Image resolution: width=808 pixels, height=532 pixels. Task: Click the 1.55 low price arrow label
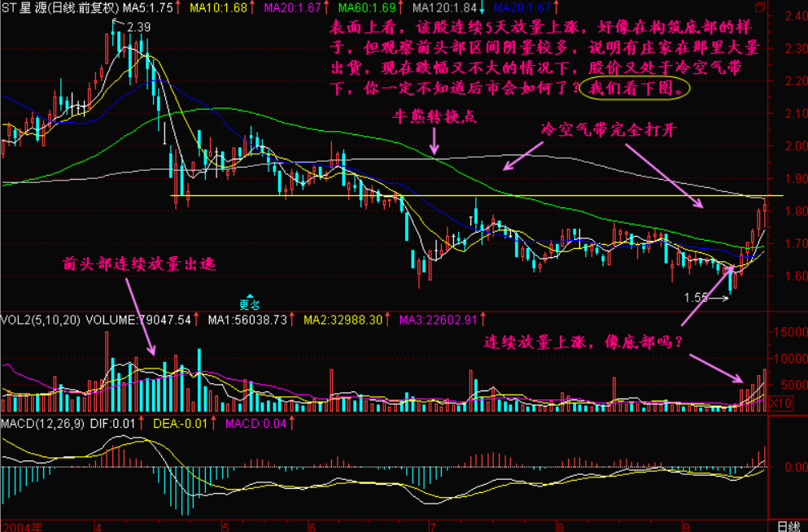(x=697, y=299)
